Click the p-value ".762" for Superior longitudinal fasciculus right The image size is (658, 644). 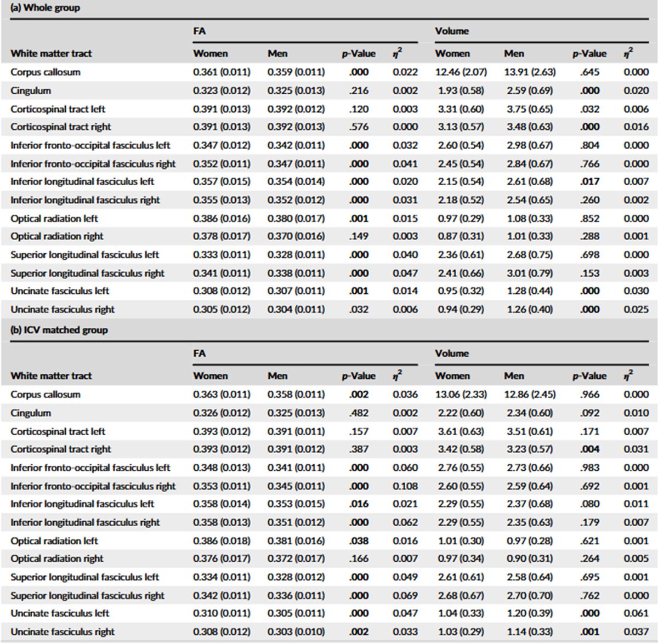tap(590, 596)
